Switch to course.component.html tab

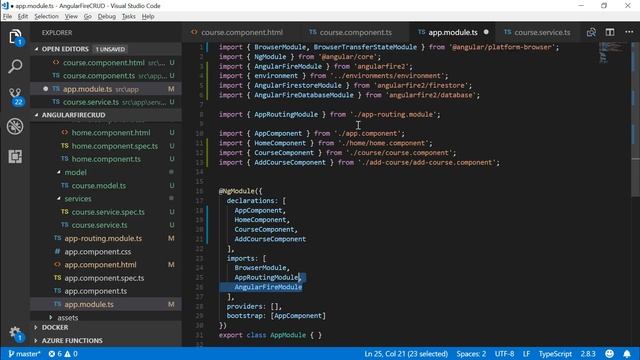point(242,32)
